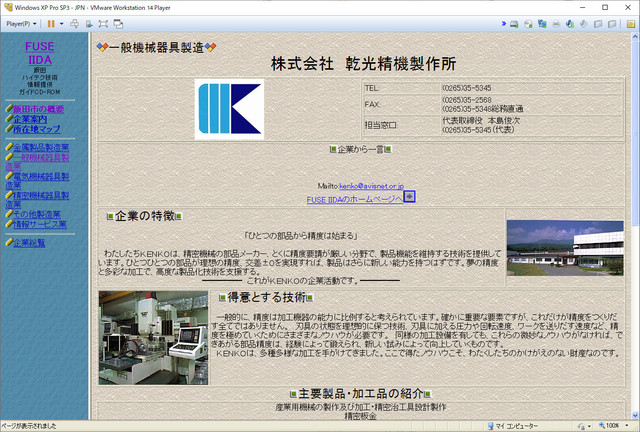This screenshot has width=640, height=432.
Task: Click the pencil icon beside 情報サービス業
Action: 9,224
